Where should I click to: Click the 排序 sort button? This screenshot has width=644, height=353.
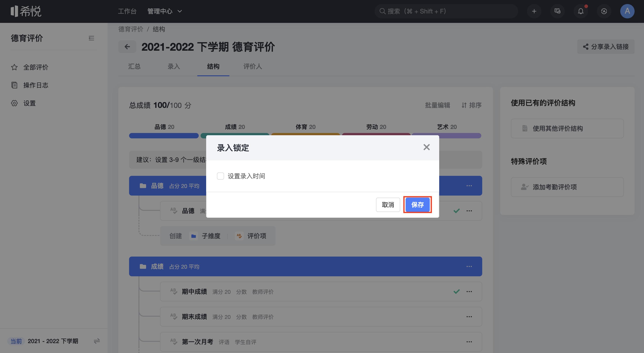471,105
